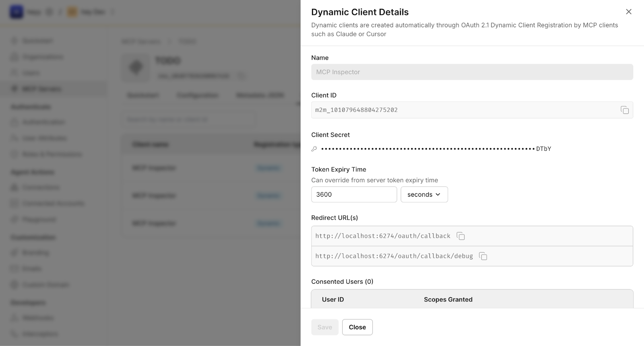Click the masked Client Secret value
This screenshot has width=644, height=346.
point(436,149)
